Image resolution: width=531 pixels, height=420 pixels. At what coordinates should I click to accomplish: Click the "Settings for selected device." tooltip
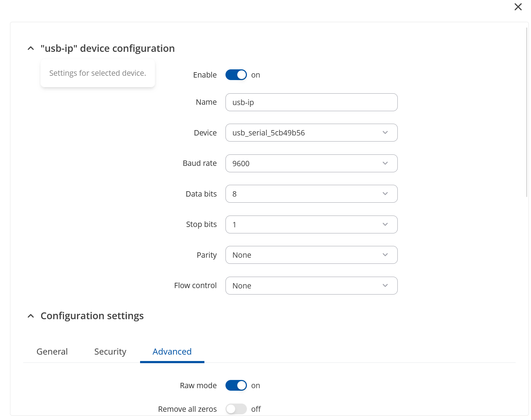(98, 73)
